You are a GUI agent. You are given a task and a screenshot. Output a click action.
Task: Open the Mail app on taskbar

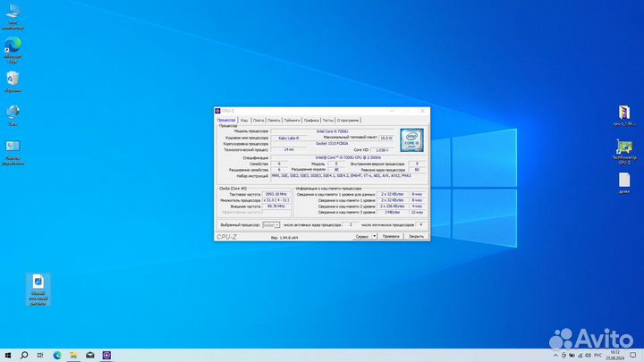click(x=90, y=355)
